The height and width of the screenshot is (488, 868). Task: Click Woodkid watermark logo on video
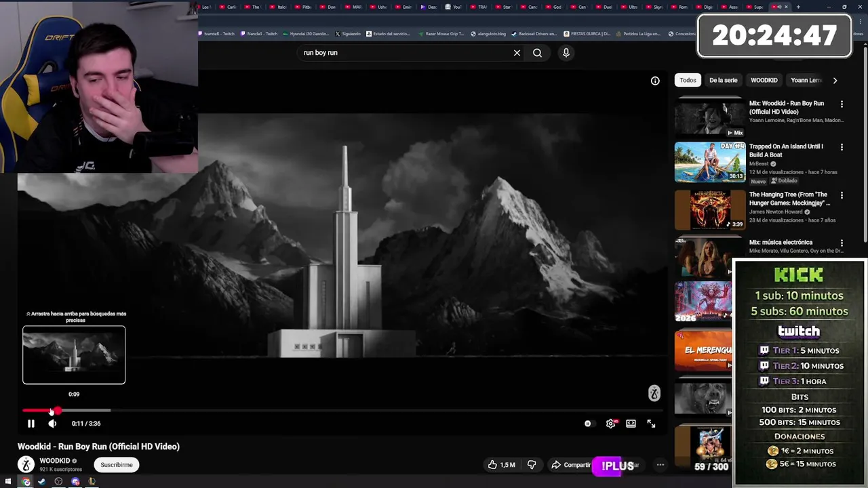tap(654, 394)
